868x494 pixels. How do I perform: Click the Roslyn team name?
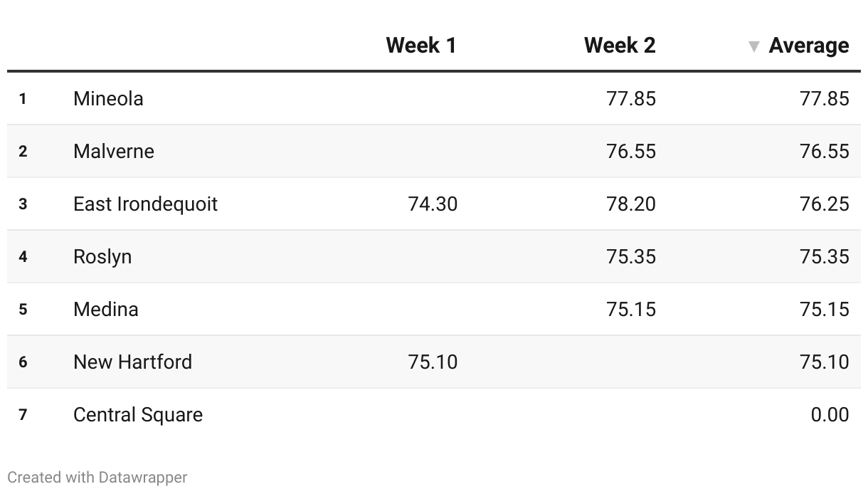102,256
